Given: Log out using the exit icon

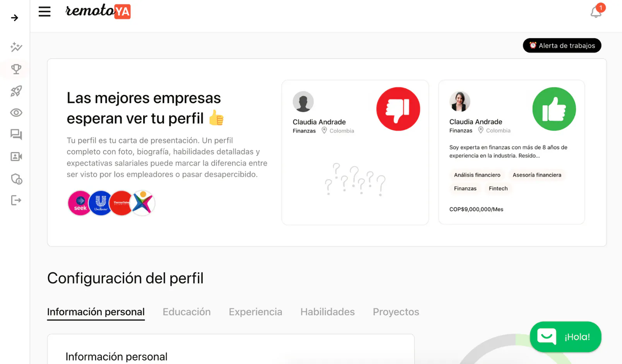Looking at the screenshot, I should [x=16, y=200].
